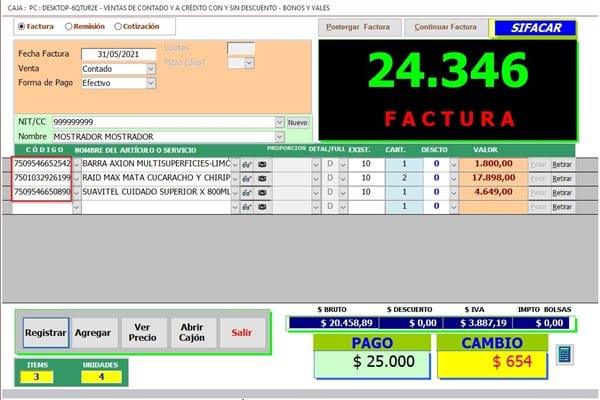Open proporción dropdown in RAID MAX row
This screenshot has height=400, width=600.
click(x=316, y=179)
